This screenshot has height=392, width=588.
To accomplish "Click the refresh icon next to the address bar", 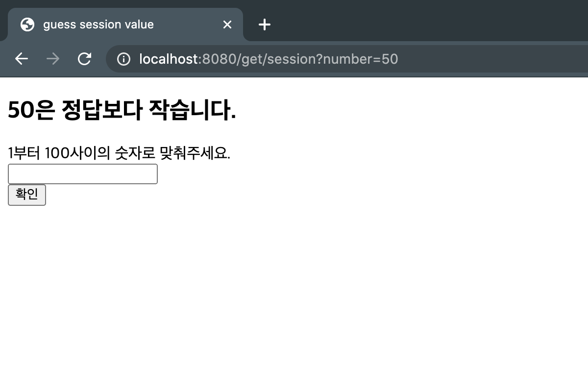I will (x=84, y=59).
